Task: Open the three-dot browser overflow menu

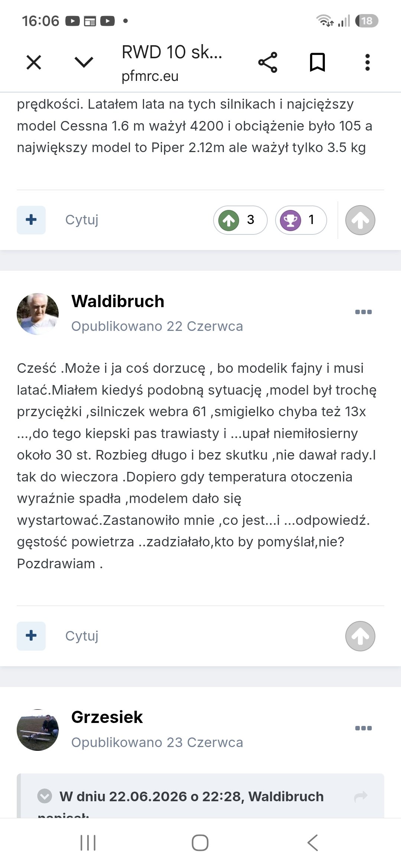Action: coord(367,62)
